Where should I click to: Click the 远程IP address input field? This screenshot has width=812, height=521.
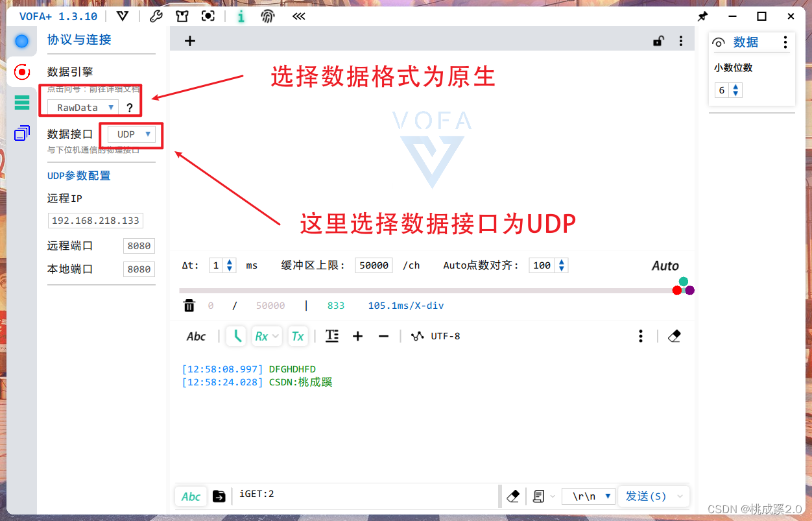(95, 220)
